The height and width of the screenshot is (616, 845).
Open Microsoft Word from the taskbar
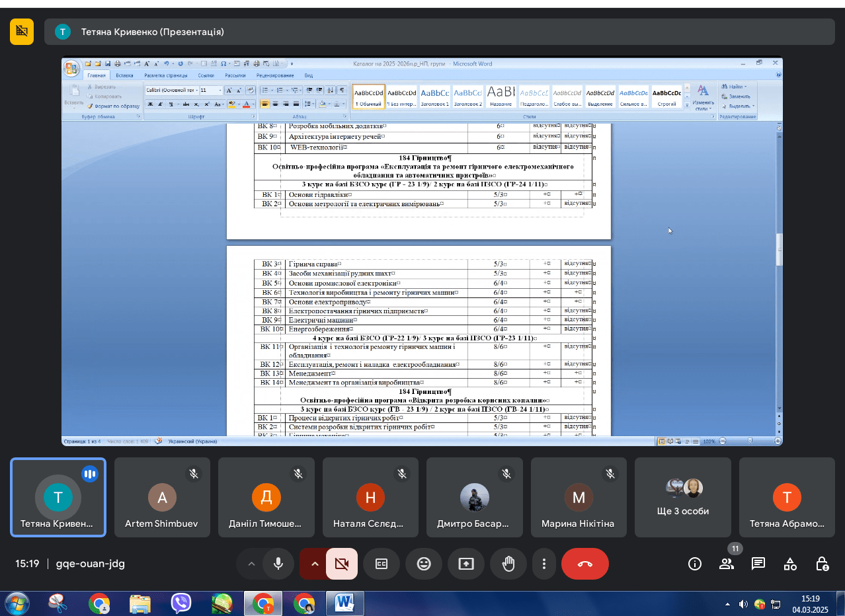tap(345, 603)
